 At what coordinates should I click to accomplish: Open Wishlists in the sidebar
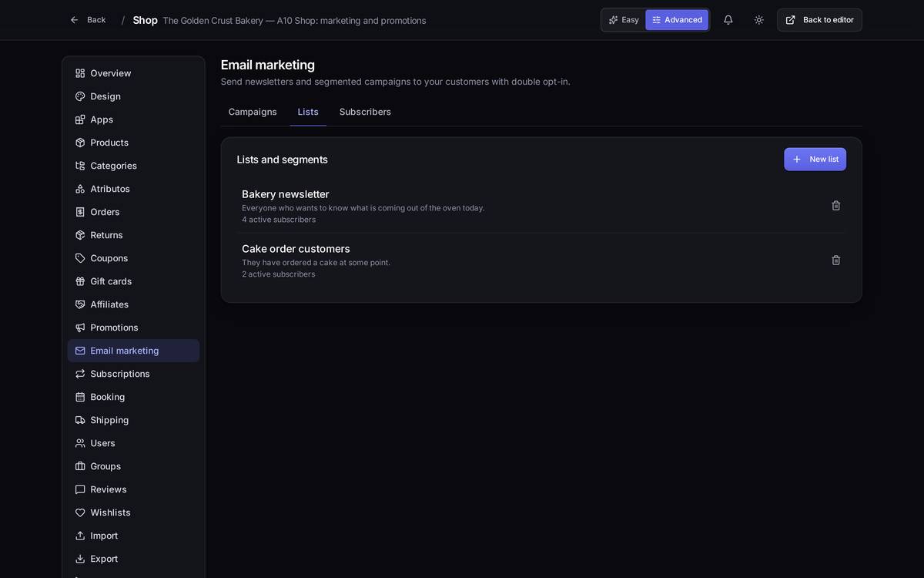(x=133, y=512)
